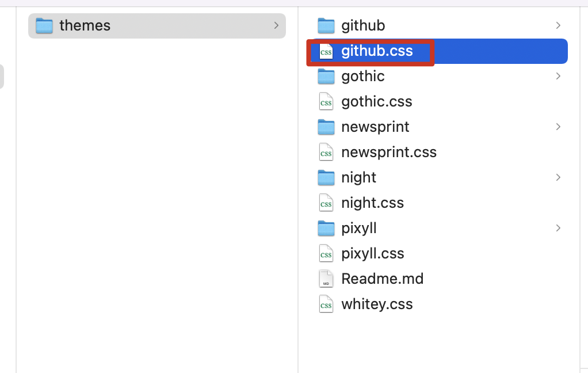This screenshot has width=588, height=373.
Task: Select the pixyll.css file name
Action: 373,254
